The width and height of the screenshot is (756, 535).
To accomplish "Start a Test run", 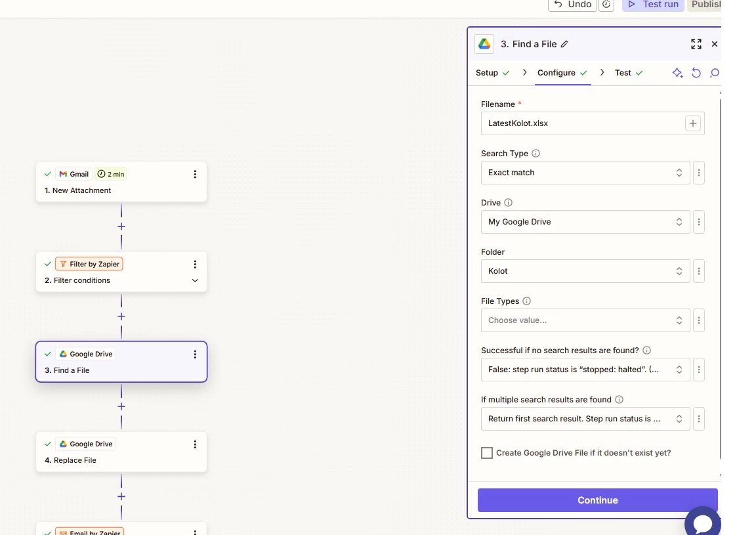I will pos(653,5).
